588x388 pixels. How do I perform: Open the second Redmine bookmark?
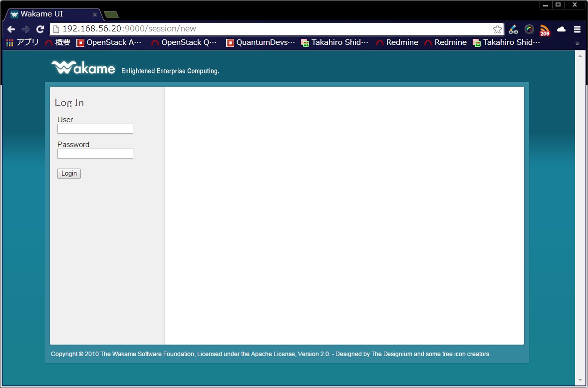446,42
